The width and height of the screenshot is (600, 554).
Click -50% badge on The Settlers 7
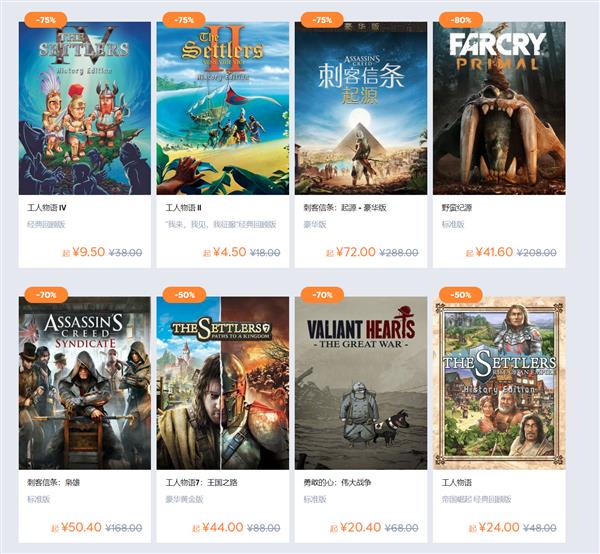tap(184, 295)
